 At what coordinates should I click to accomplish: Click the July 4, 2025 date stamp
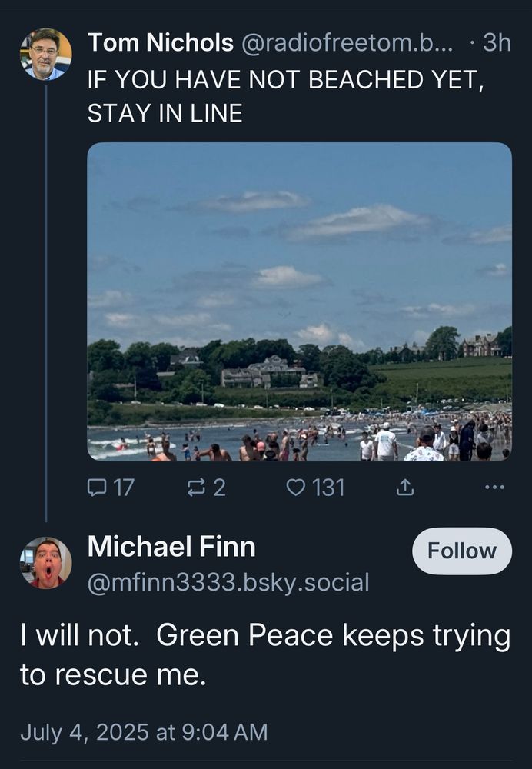[x=144, y=732]
